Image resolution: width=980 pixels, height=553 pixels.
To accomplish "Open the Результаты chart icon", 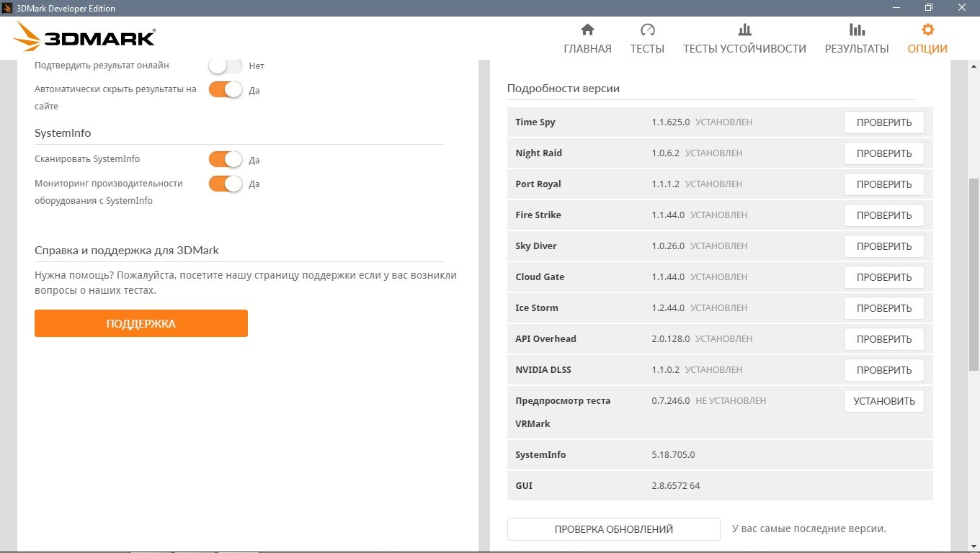I will click(x=857, y=30).
